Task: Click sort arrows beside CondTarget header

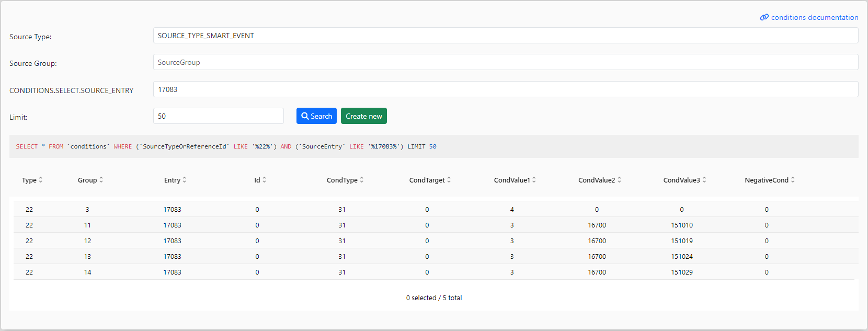Action: pyautogui.click(x=449, y=180)
